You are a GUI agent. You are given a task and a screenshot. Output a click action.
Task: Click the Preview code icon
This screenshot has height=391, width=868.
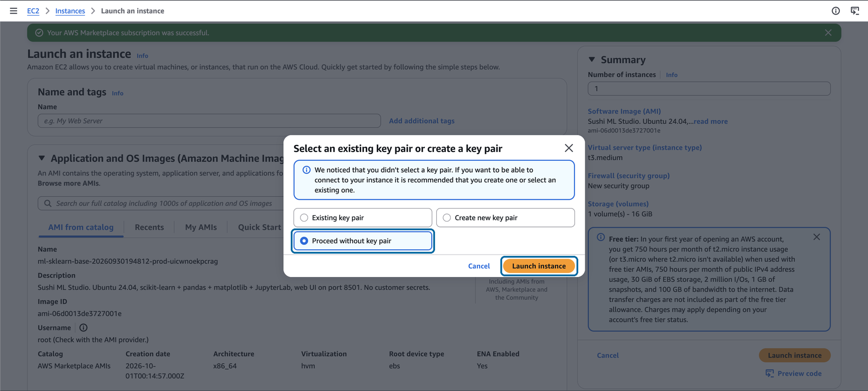coord(770,374)
